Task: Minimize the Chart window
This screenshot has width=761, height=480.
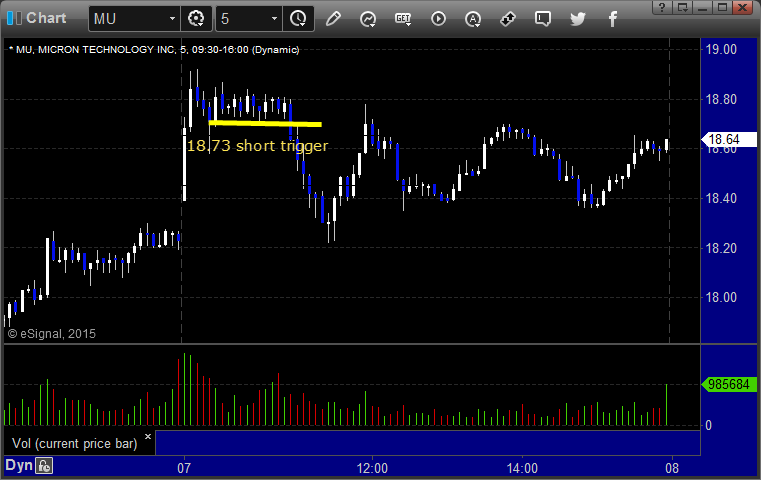Action: pos(702,7)
